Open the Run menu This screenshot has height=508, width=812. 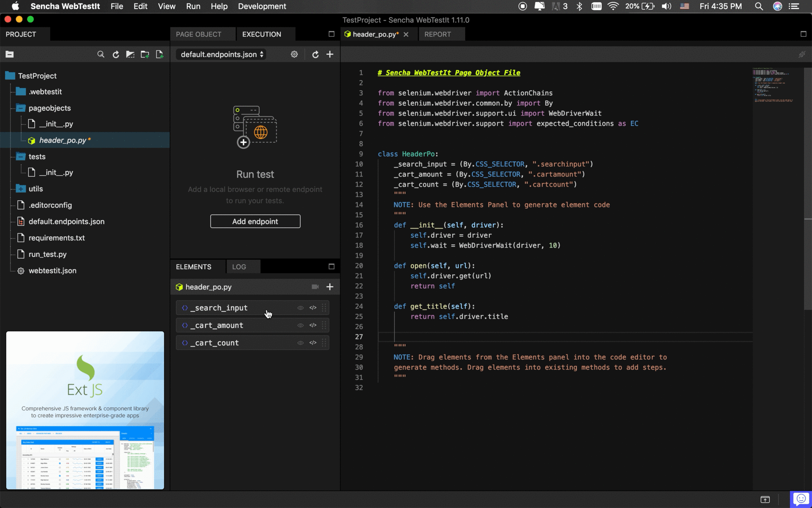[x=193, y=6]
